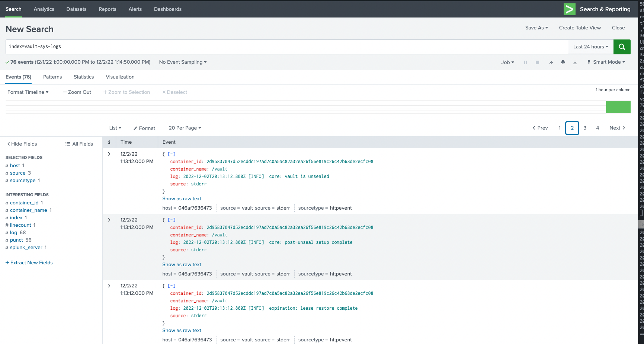This screenshot has width=644, height=344.
Task: Print the search results
Action: coord(563,62)
